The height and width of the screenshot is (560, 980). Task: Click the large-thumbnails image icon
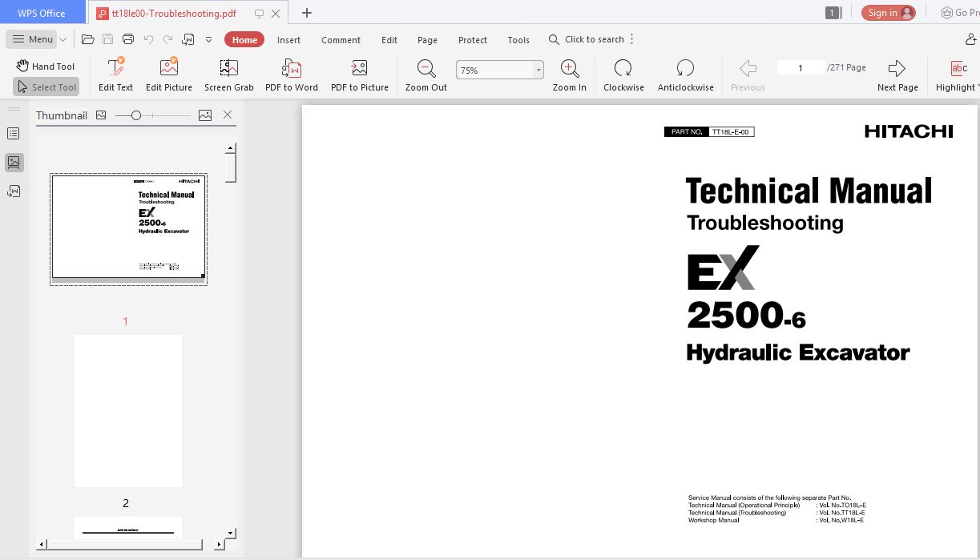coord(205,115)
